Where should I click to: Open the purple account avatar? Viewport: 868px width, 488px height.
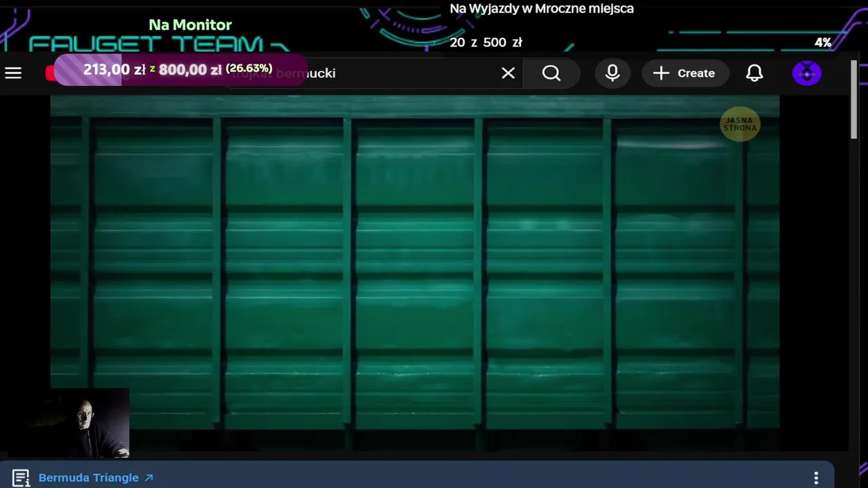807,73
